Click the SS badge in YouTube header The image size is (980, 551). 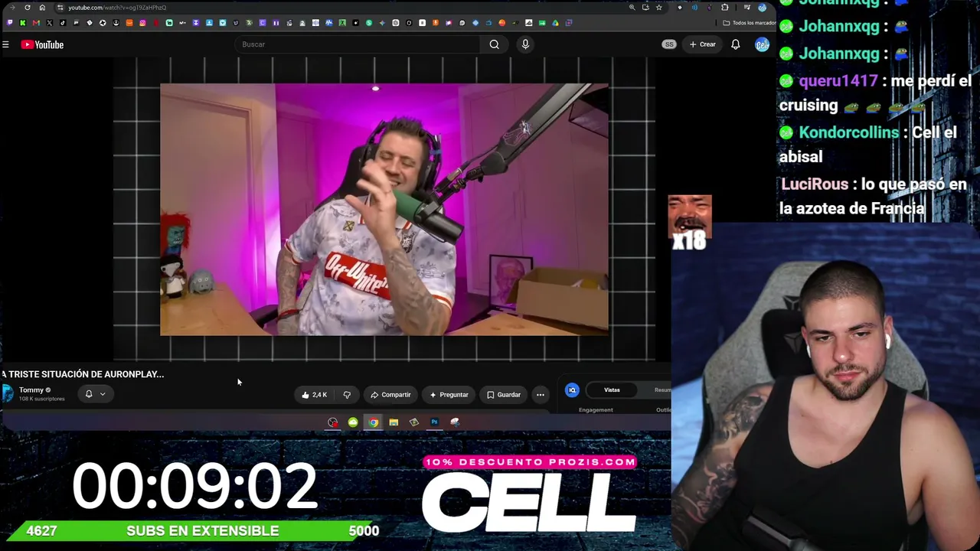[669, 44]
